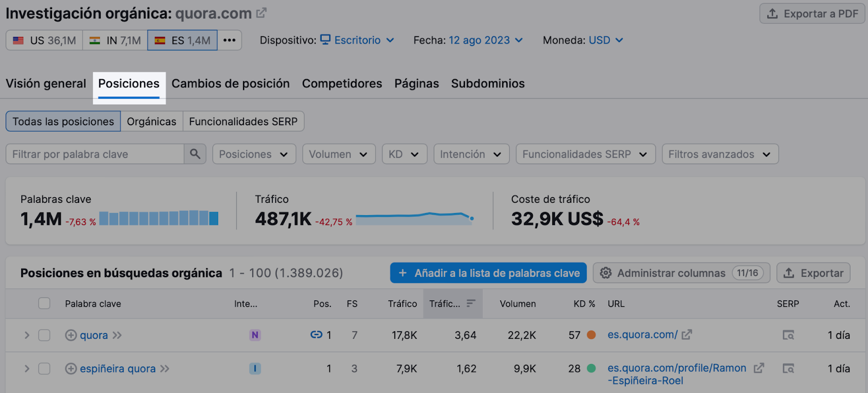Click the plus icon next to espiñeira quora

[71, 369]
